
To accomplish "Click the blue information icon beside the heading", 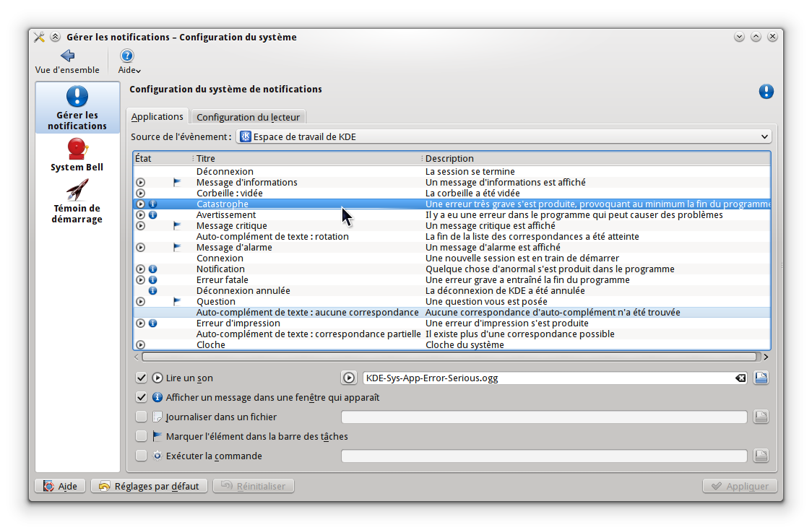I will (766, 92).
